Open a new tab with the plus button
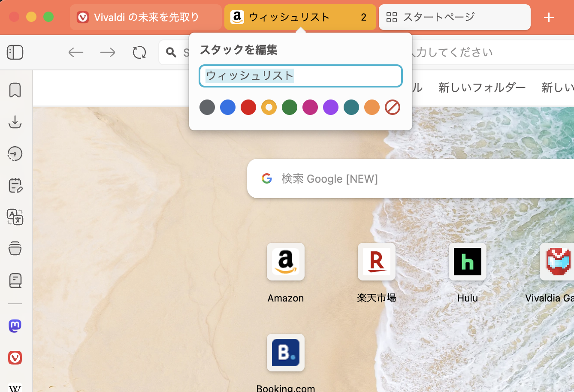Screen dimensions: 574x392 click(549, 18)
